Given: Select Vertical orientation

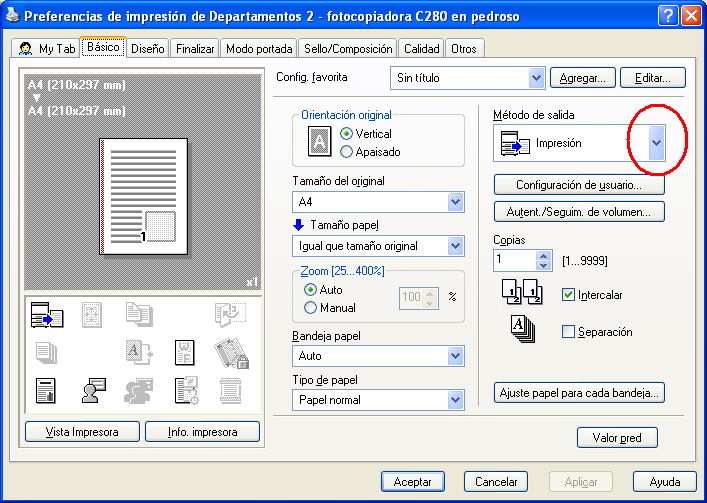Looking at the screenshot, I should click(x=346, y=134).
